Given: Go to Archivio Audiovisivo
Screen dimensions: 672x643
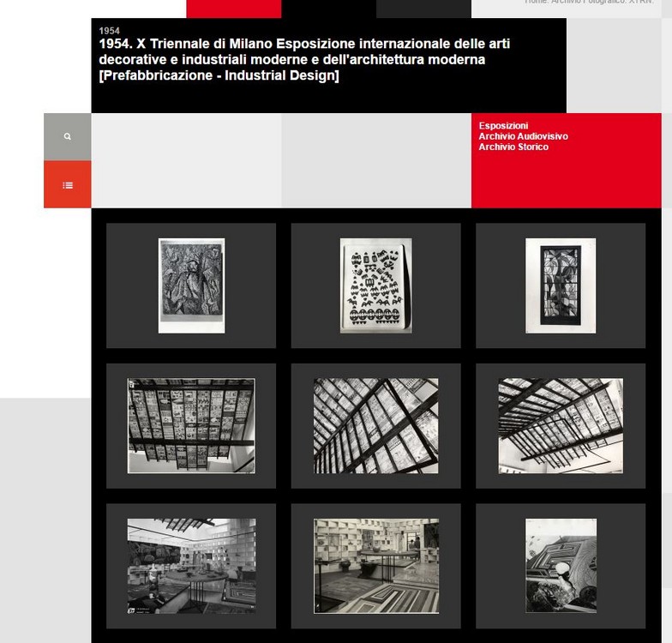Looking at the screenshot, I should [x=523, y=136].
